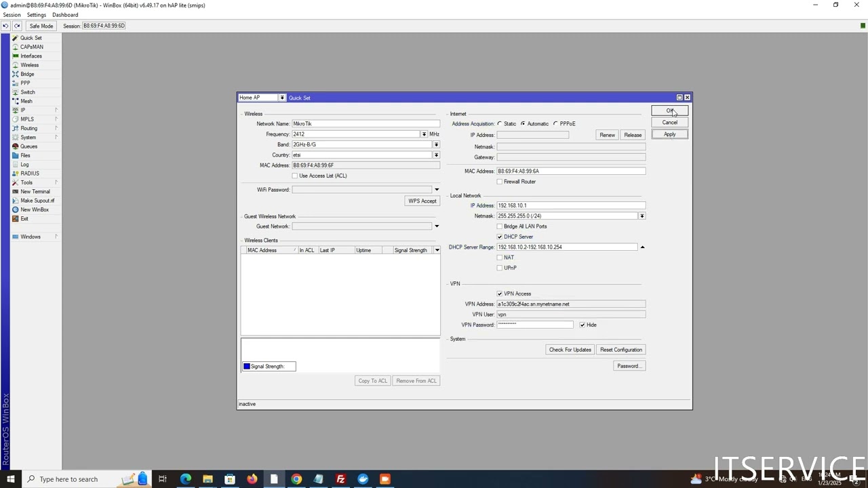Click Make Supout.rif in sidebar
Screen dimensions: 868x488
[x=37, y=201]
